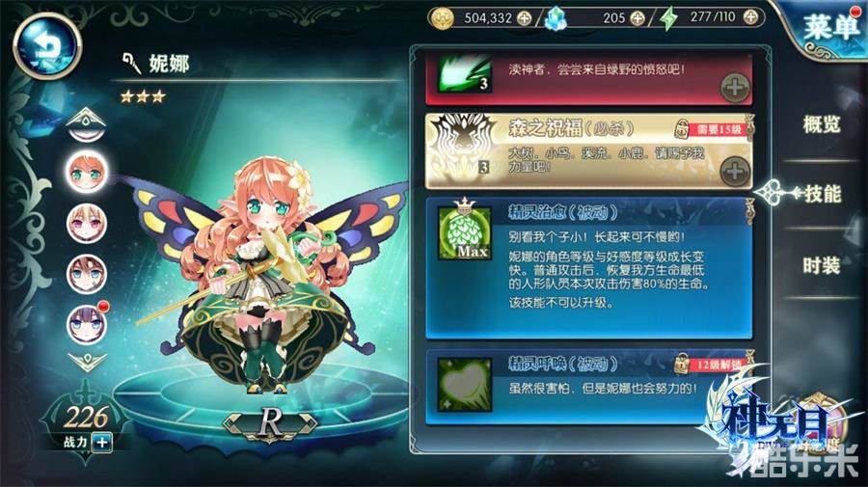Add more gold coins with plus
This screenshot has width=868, height=487.
524,18
